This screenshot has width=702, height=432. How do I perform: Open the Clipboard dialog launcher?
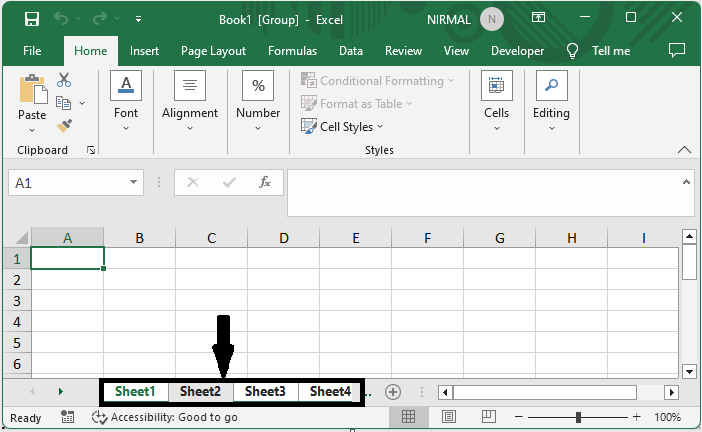[91, 150]
